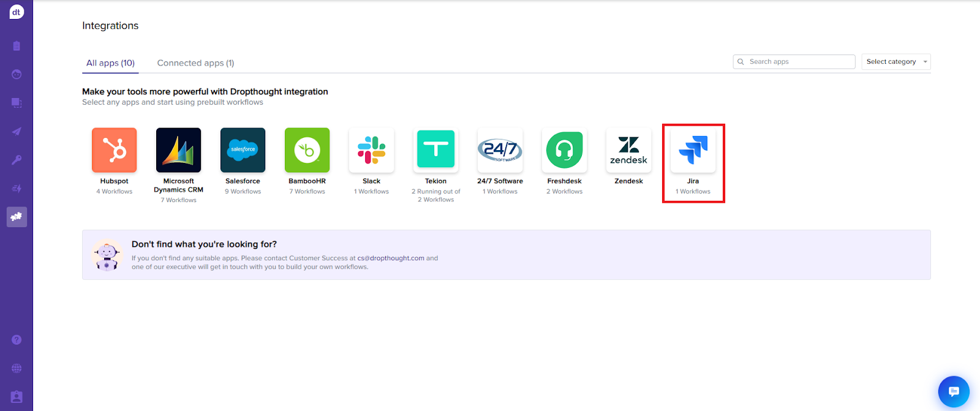980x411 pixels.
Task: Click the 24/7 Software name label
Action: pos(500,181)
